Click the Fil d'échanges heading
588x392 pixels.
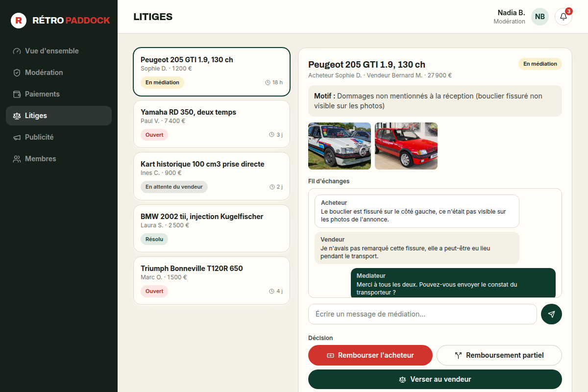coord(329,181)
